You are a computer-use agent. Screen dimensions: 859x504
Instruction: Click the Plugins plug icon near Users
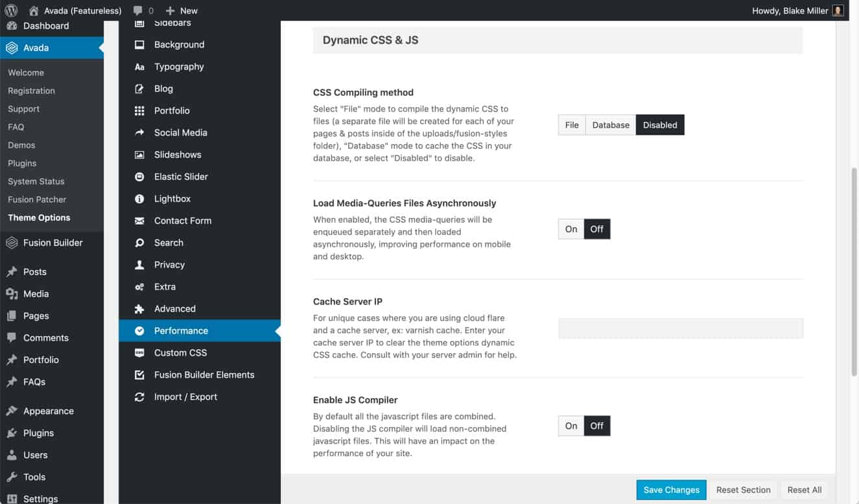pos(12,433)
